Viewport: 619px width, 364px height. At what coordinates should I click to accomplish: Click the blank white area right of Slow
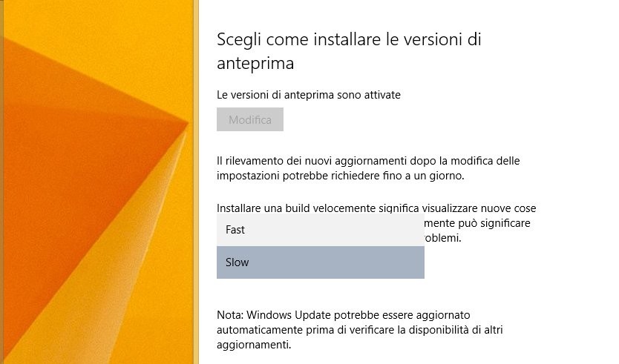[513, 262]
